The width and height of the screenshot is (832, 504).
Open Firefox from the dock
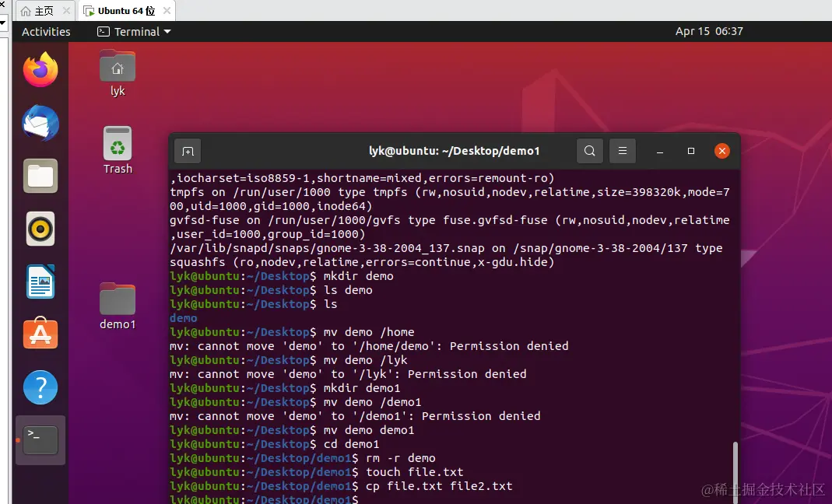tap(40, 69)
